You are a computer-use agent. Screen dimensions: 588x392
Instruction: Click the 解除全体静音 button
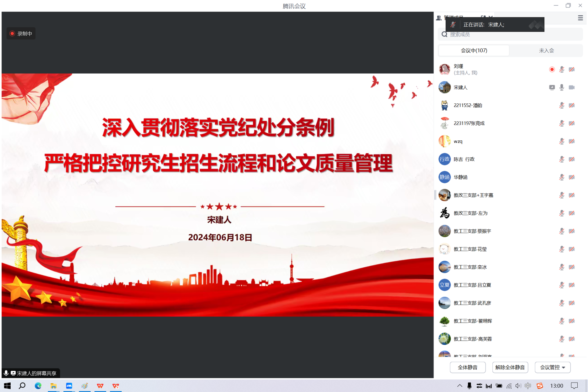tap(510, 367)
